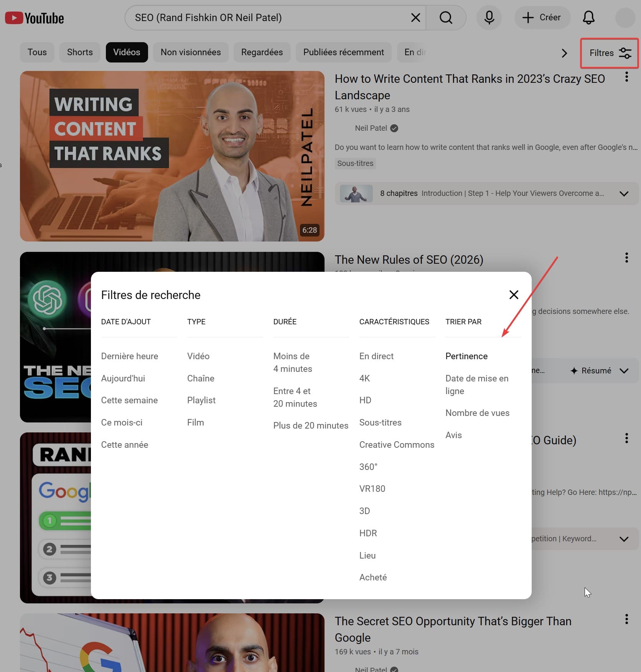This screenshot has height=672, width=641.
Task: Clear the search box with the X icon
Action: pyautogui.click(x=415, y=18)
